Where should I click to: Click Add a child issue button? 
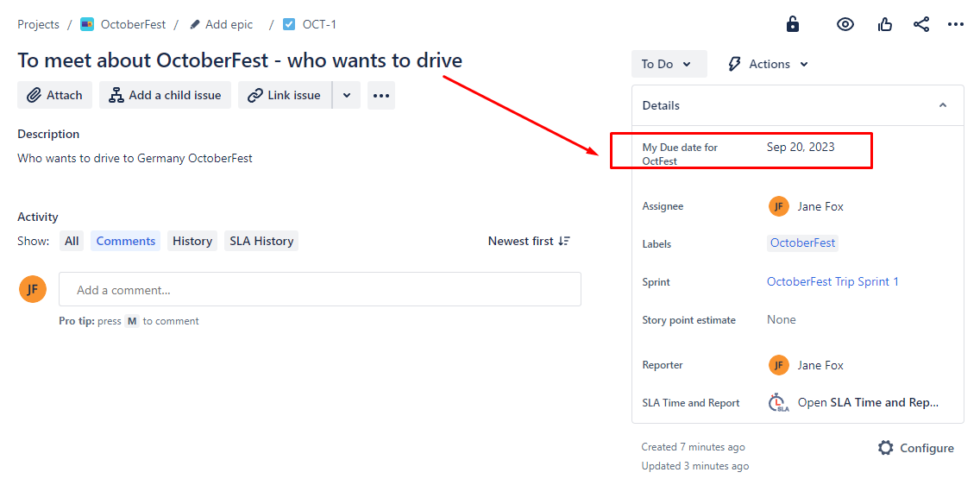tap(165, 95)
